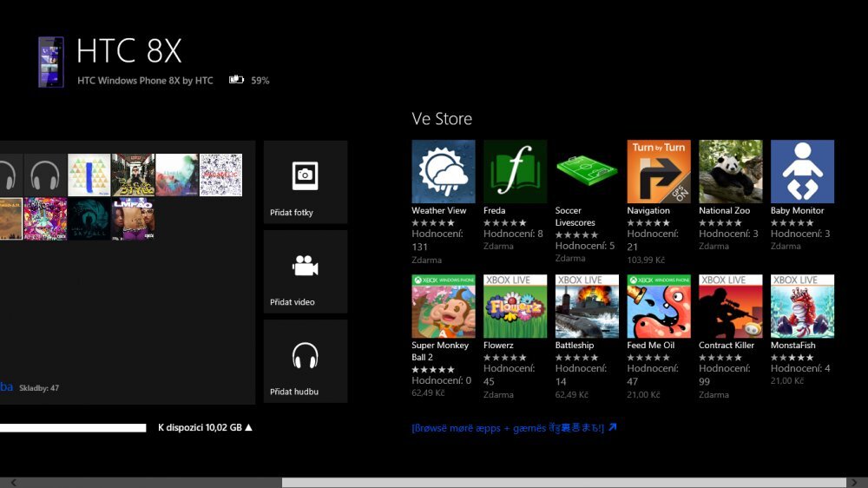
Task: Open the Soccer Livescores app icon
Action: [587, 172]
